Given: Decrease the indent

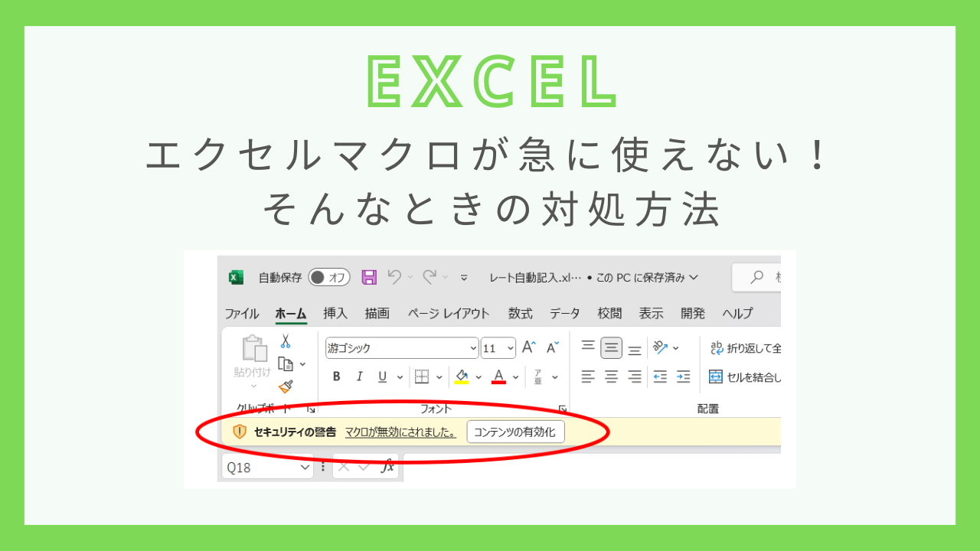Looking at the screenshot, I should [660, 377].
